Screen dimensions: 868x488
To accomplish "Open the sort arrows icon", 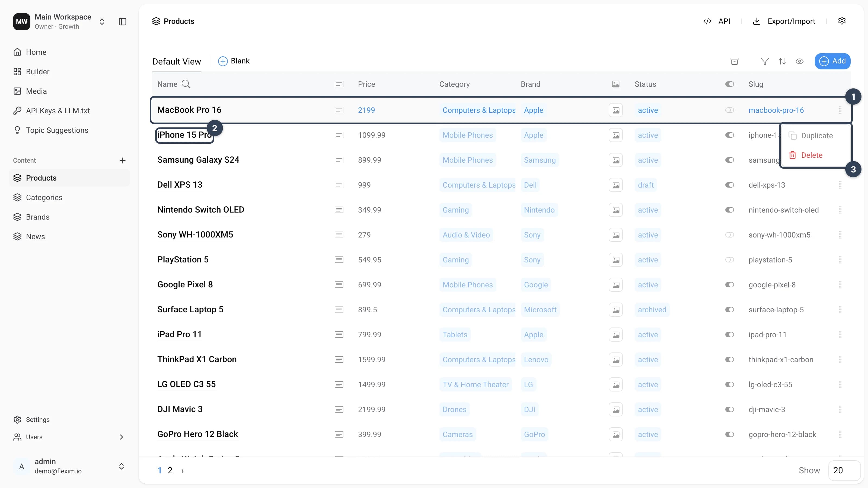I will click(782, 61).
